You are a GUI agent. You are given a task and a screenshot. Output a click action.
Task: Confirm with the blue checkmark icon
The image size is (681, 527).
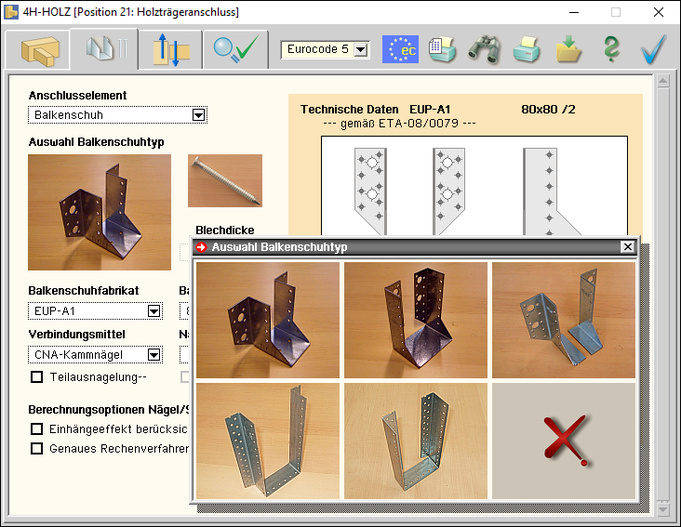653,49
